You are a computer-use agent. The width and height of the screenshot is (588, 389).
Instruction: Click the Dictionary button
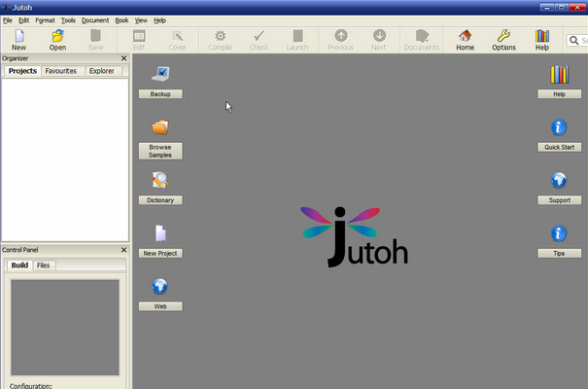tap(160, 200)
